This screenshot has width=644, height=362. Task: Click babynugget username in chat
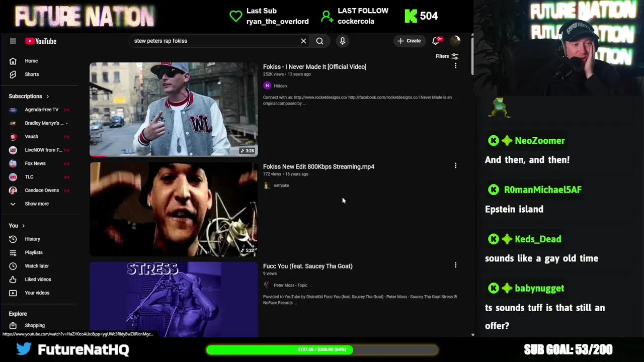[539, 289]
